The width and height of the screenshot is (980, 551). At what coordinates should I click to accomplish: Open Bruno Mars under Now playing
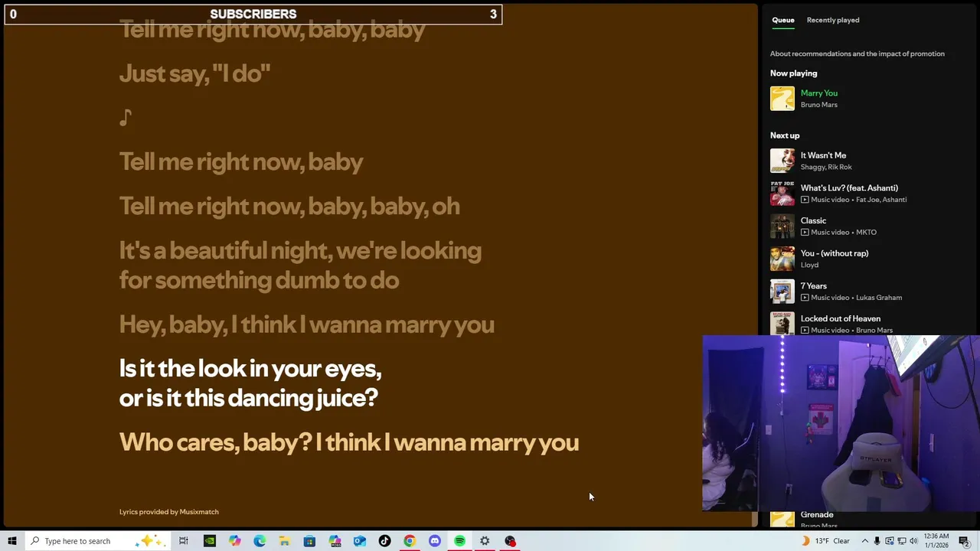[818, 105]
